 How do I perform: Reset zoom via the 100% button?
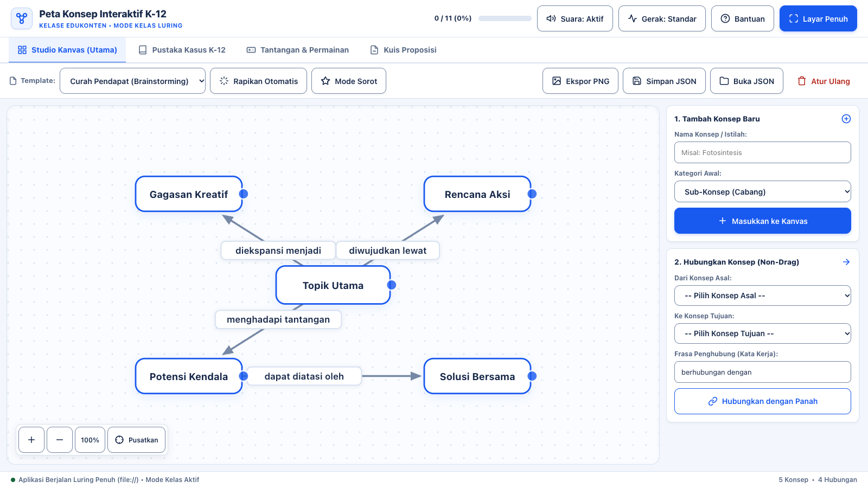tap(90, 440)
